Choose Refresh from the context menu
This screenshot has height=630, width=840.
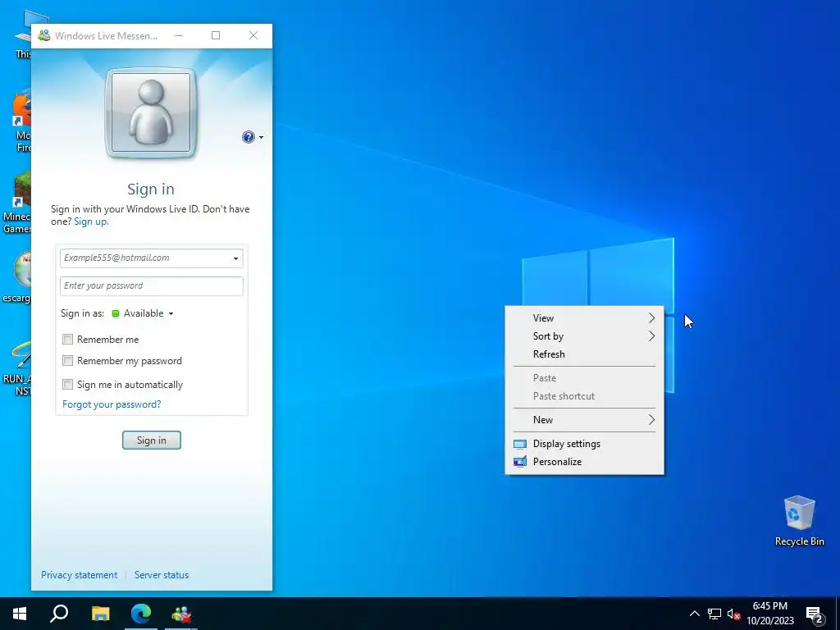pyautogui.click(x=584, y=354)
